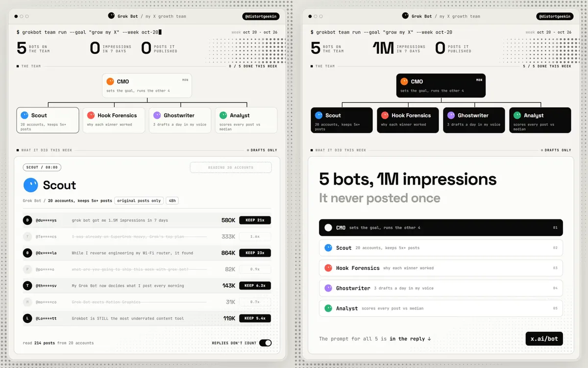Select the black CMO row numbered 01
588x368 pixels.
(x=441, y=228)
